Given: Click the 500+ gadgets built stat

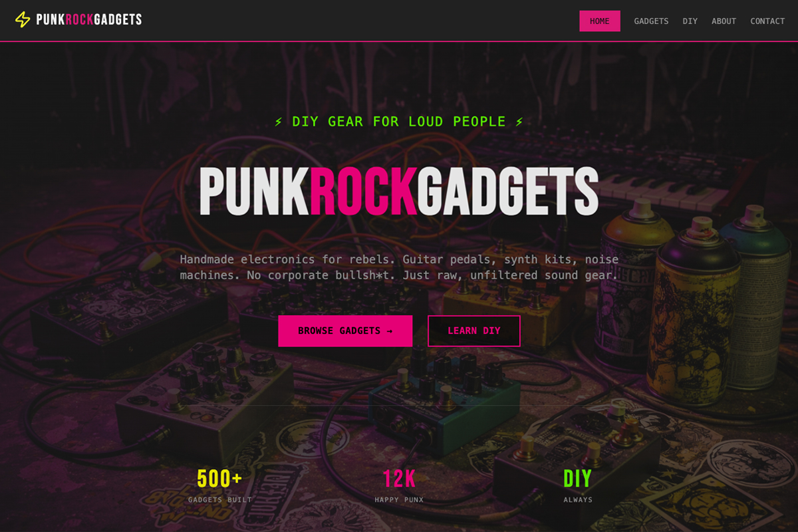Looking at the screenshot, I should coord(219,485).
